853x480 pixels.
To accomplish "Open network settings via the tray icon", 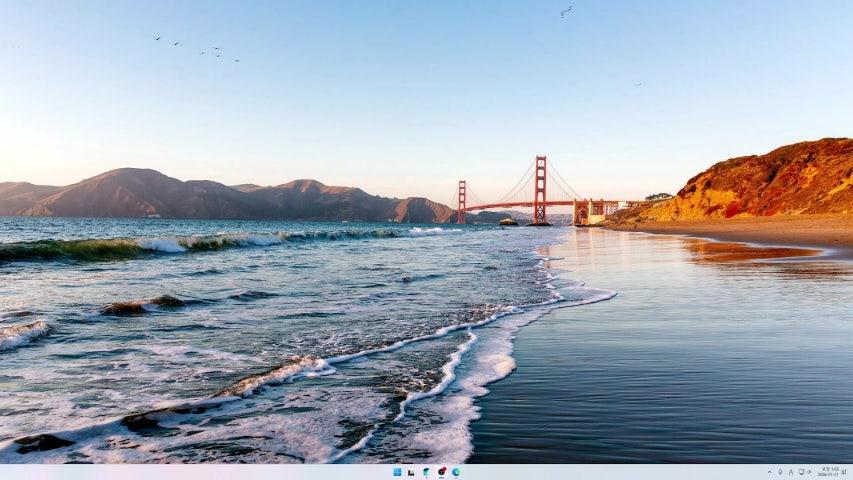I will coord(801,472).
